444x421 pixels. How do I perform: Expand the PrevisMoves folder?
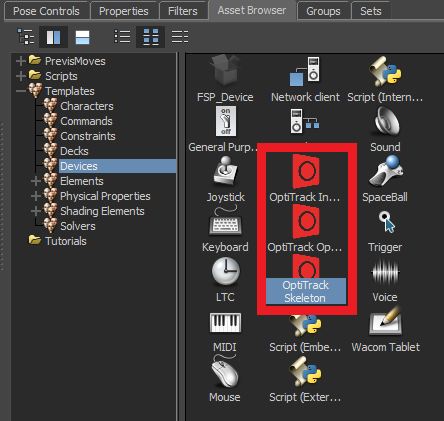(21, 61)
